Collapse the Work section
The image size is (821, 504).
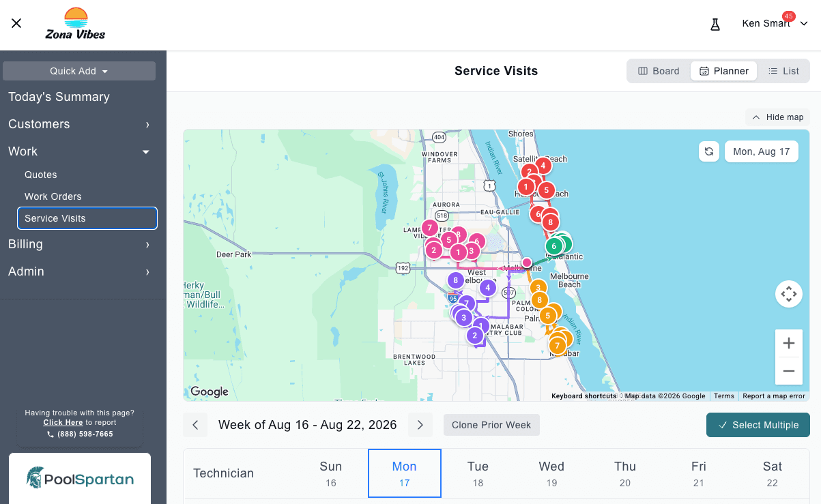click(79, 151)
